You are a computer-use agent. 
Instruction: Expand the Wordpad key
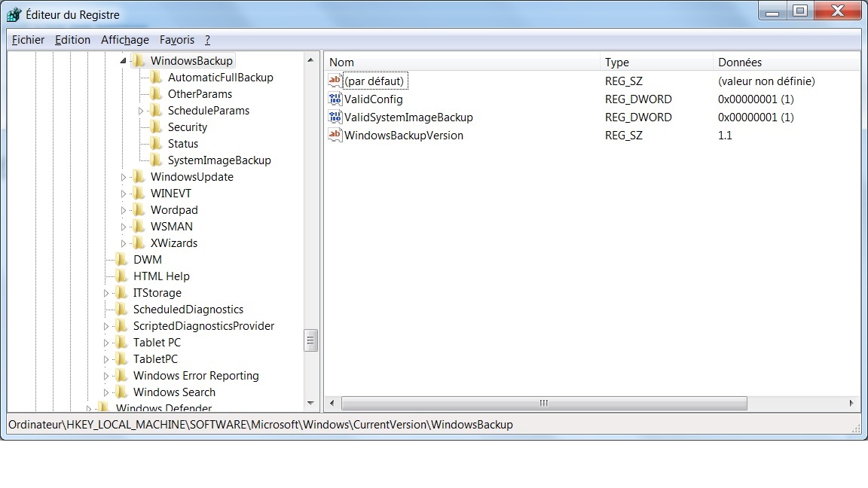pos(123,210)
